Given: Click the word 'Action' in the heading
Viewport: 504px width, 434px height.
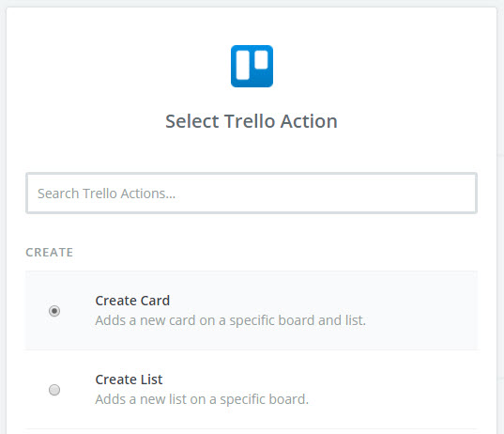Looking at the screenshot, I should coord(309,121).
